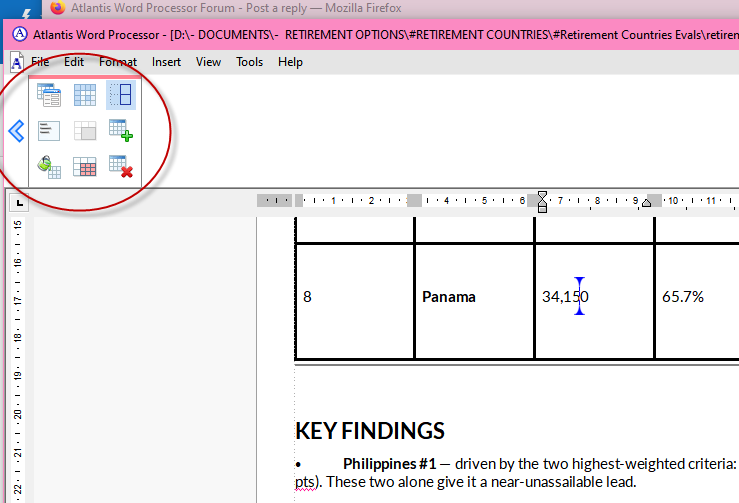Open the table properties dialog icon

coord(49,96)
